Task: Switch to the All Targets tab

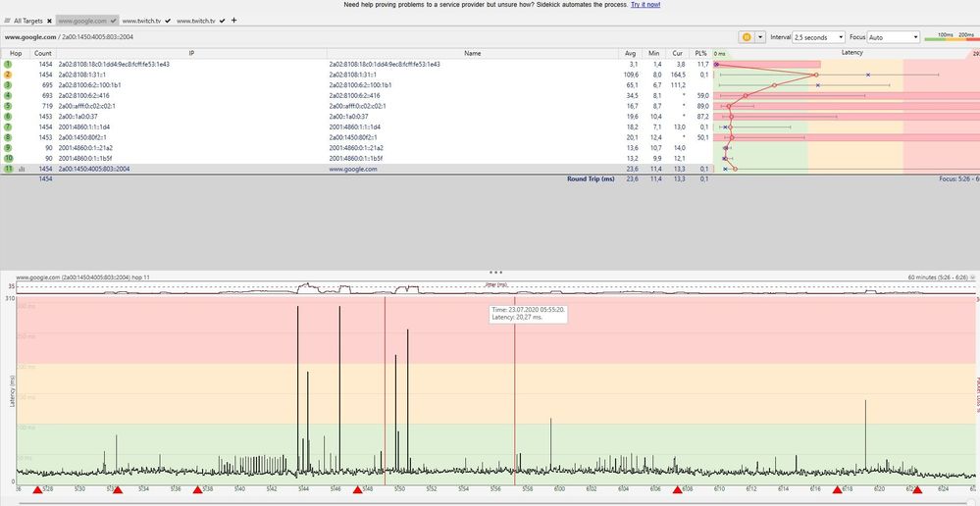Action: point(26,21)
